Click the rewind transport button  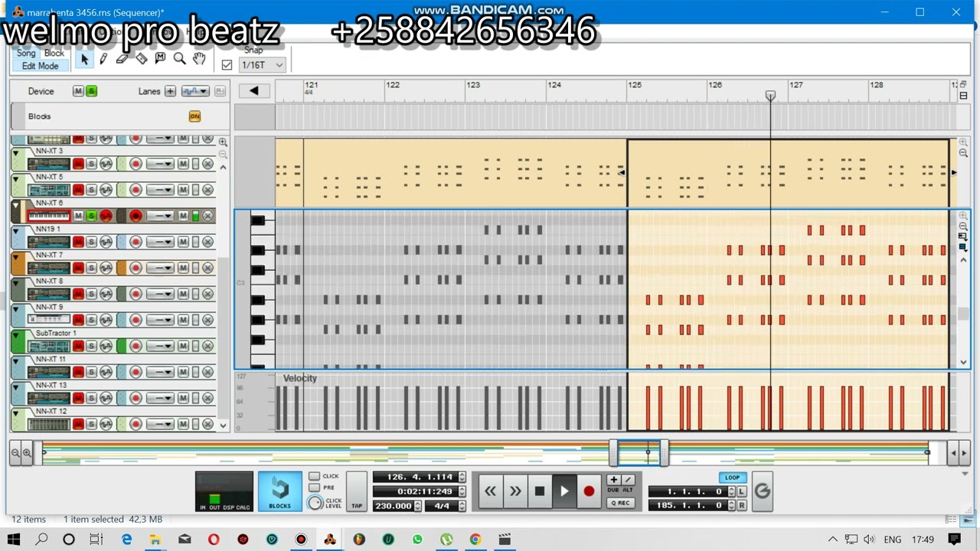pyautogui.click(x=490, y=491)
